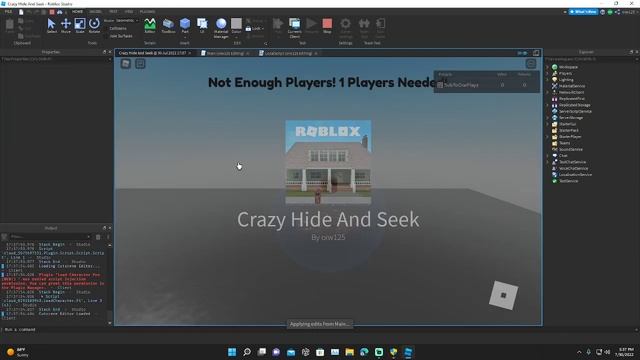Click the game thumbnail on loading screen
The width and height of the screenshot is (640, 360).
328,162
